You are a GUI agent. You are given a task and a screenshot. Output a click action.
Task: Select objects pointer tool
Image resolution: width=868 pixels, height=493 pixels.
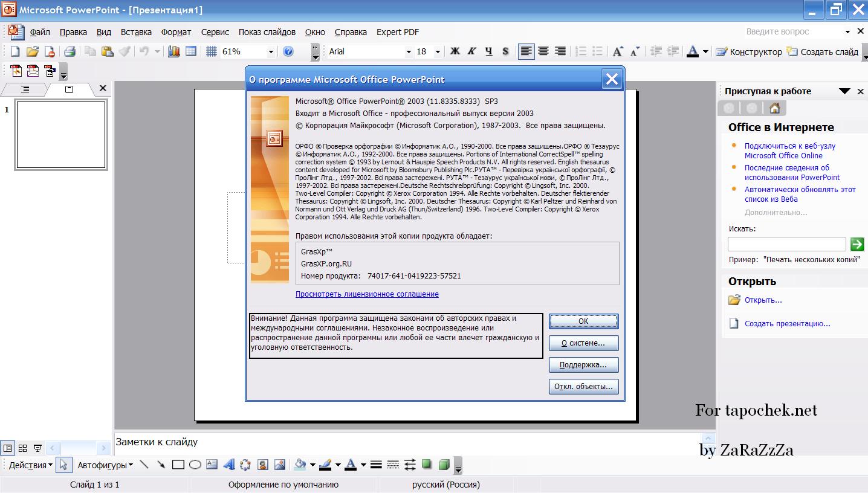pos(65,465)
